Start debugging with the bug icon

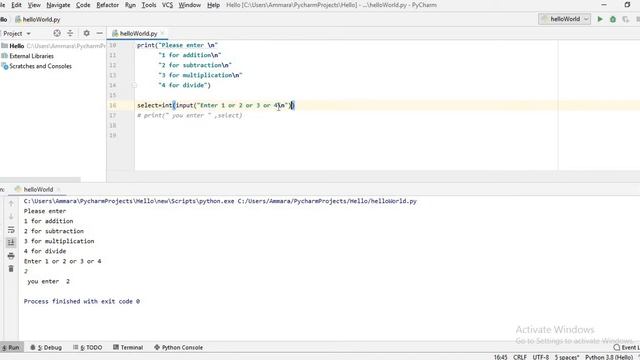[613, 19]
